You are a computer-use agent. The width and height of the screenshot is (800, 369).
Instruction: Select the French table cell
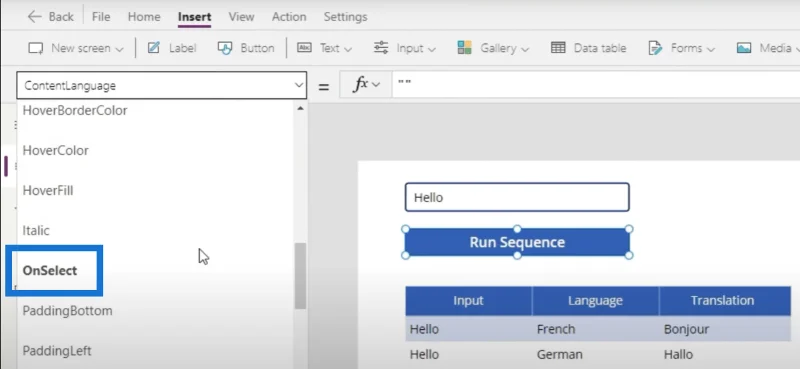pos(595,329)
